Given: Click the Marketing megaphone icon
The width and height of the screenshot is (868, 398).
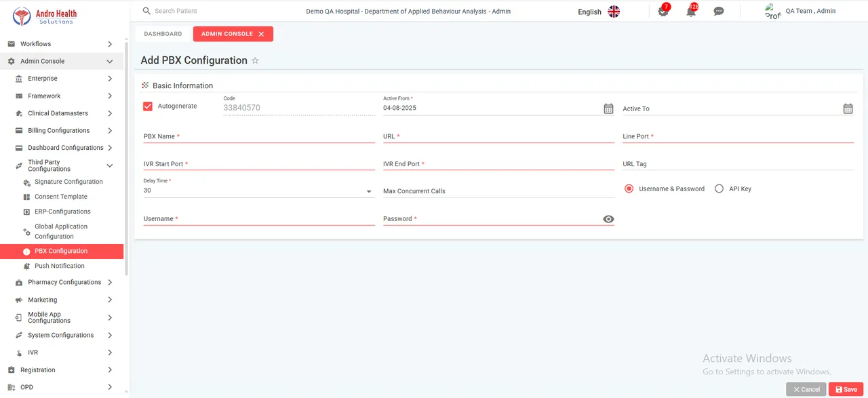Looking at the screenshot, I should pyautogui.click(x=18, y=300).
